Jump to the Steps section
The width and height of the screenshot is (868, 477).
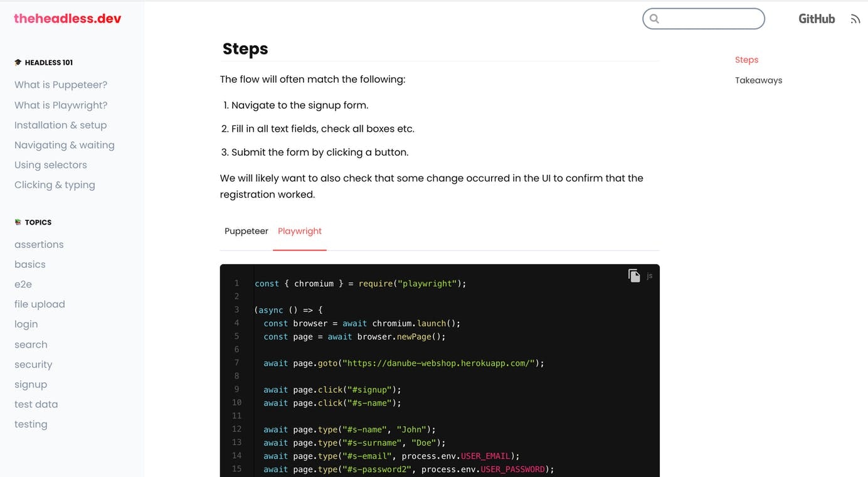coord(746,60)
